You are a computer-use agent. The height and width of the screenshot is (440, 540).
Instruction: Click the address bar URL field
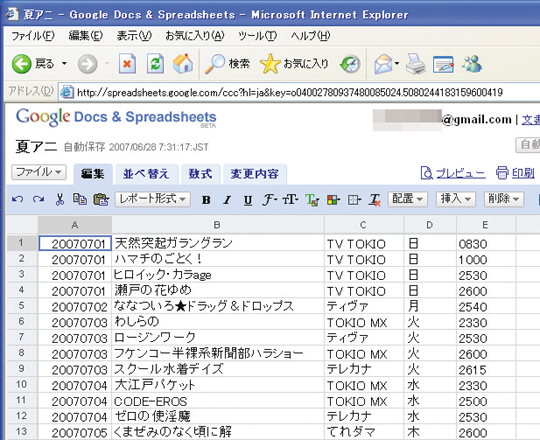click(299, 92)
